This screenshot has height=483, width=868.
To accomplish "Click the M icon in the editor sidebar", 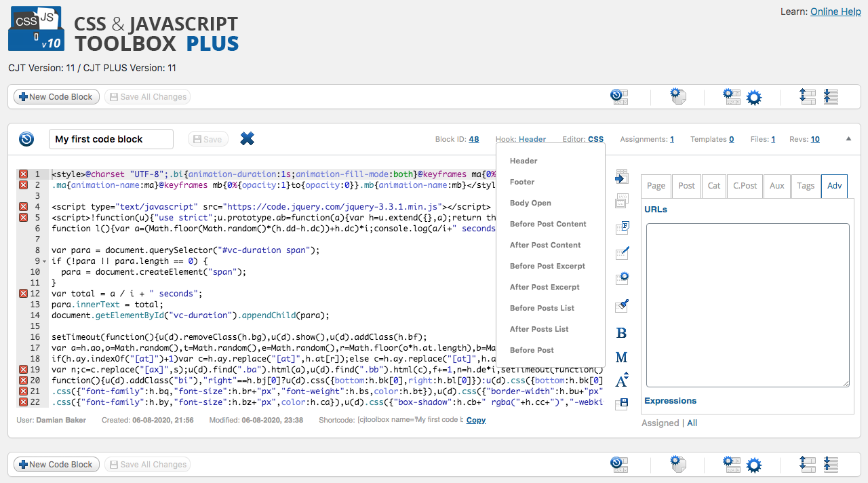I will (621, 358).
